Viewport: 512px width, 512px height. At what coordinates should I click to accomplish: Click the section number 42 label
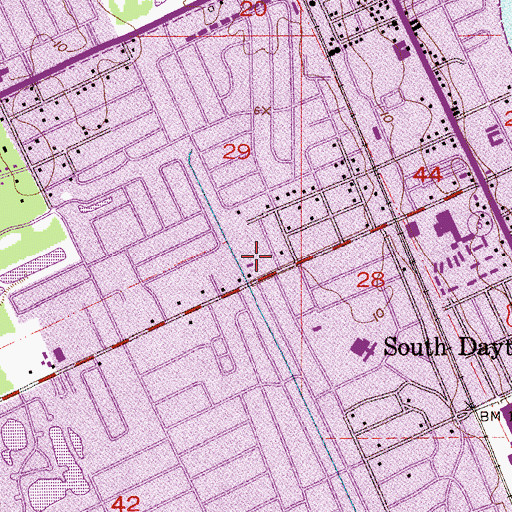pos(126,503)
